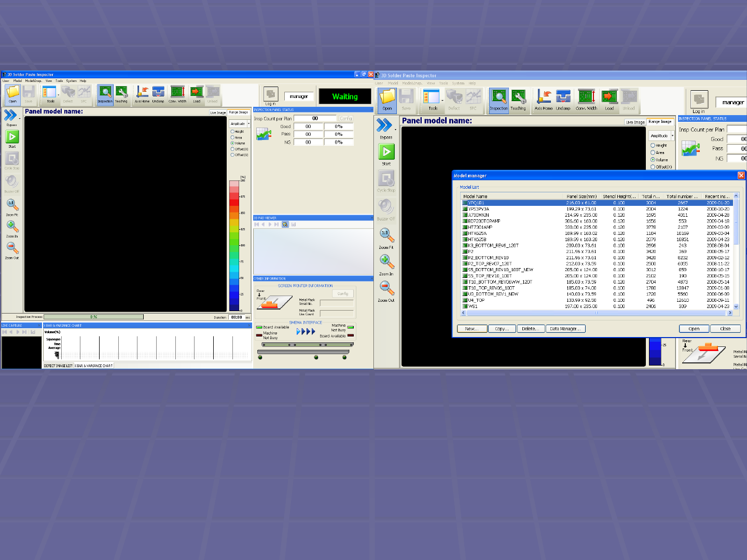Open the Amplitude dropdown in the left window
This screenshot has width=747, height=560.
point(248,124)
